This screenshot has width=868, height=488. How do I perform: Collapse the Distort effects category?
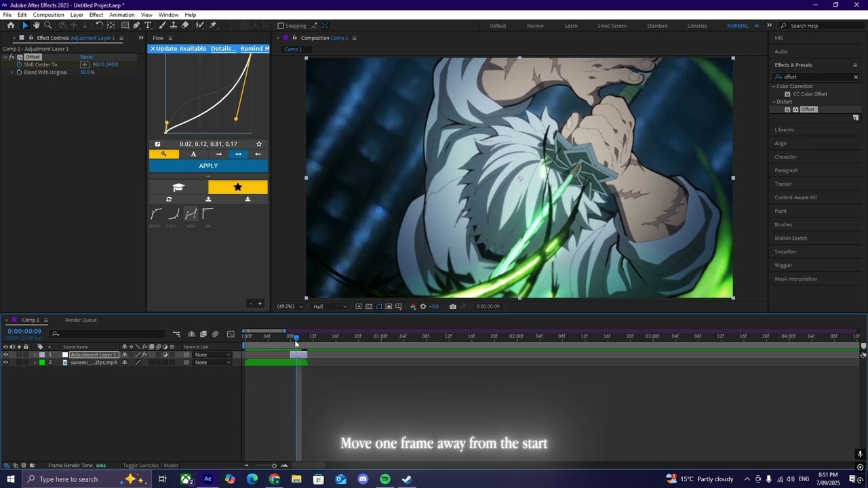coord(774,102)
